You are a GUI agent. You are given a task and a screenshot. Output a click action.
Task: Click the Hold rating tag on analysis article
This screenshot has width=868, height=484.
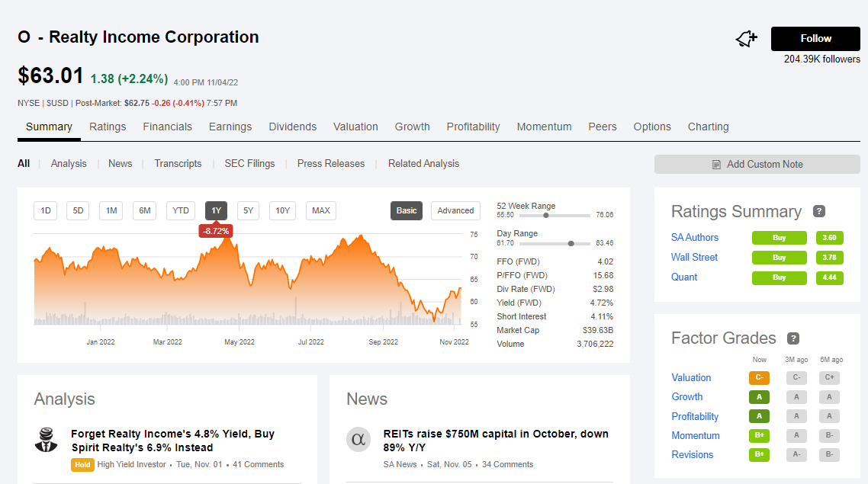tap(82, 465)
